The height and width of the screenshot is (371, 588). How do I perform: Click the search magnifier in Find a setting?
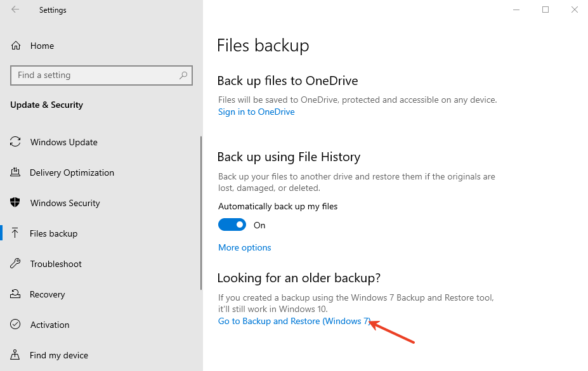(183, 75)
